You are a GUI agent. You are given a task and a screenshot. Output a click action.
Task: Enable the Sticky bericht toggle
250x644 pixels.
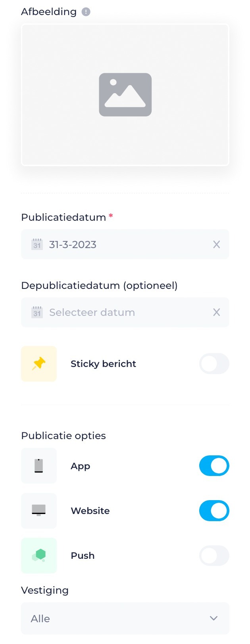coord(214,363)
